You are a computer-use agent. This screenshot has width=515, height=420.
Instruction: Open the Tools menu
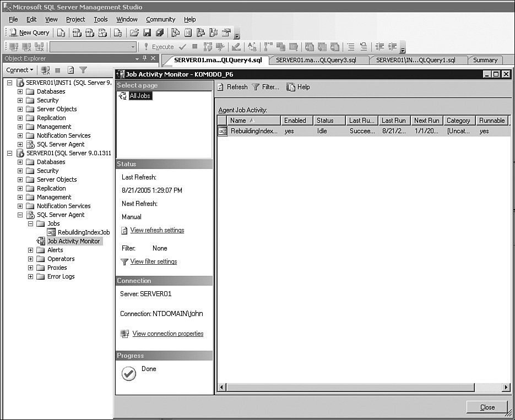(100, 19)
